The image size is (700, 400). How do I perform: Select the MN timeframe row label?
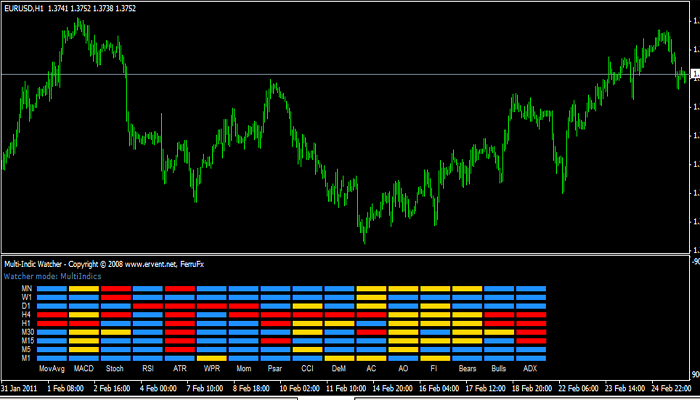pos(26,288)
